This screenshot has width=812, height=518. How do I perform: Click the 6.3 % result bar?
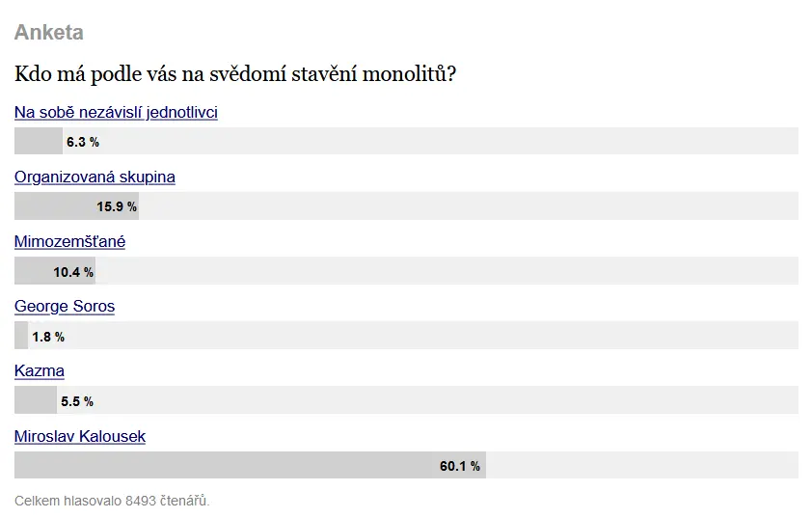[x=406, y=141]
